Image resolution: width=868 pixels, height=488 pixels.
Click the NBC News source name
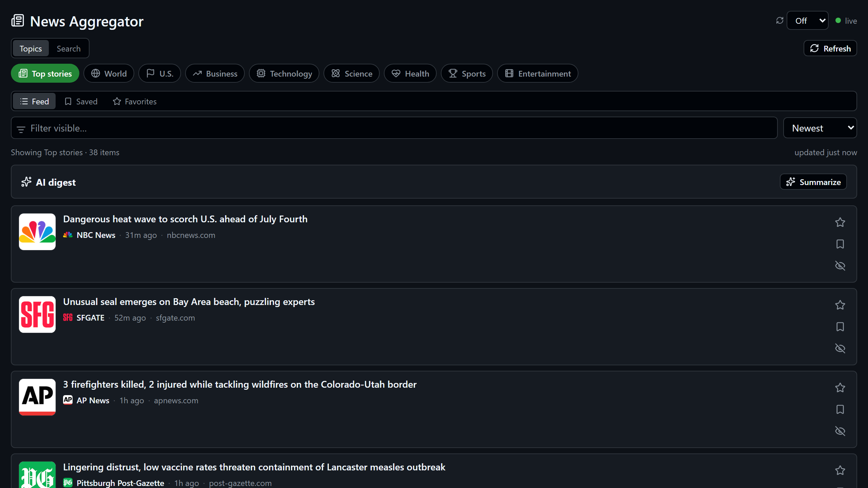click(96, 235)
